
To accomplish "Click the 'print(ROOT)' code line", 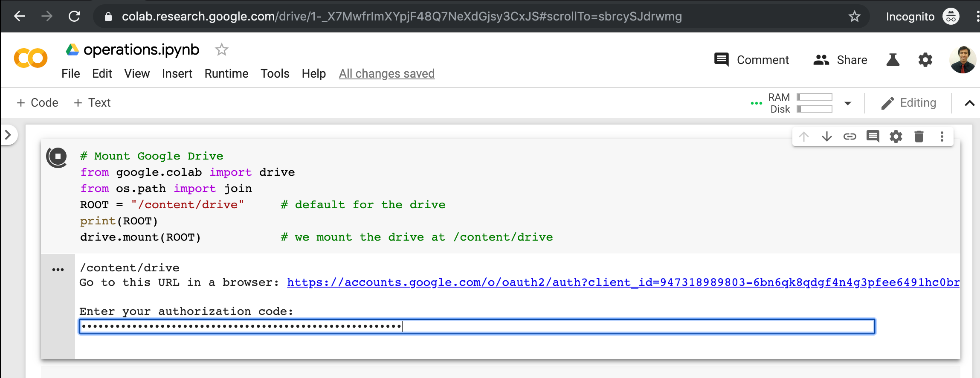I will [119, 221].
